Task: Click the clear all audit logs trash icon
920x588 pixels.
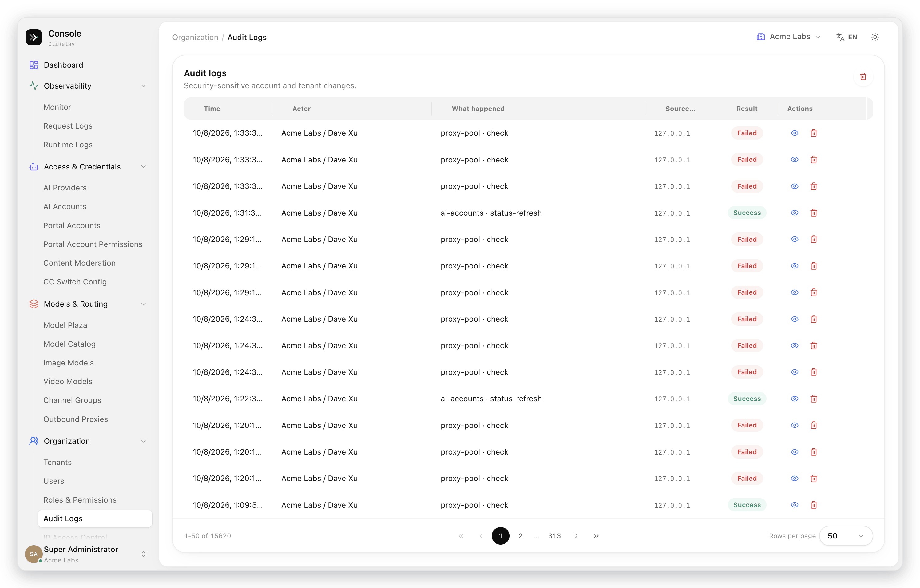Action: (x=863, y=77)
